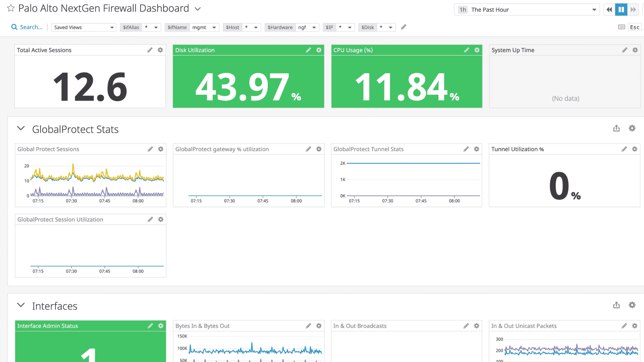Edit template variables with pencil icon
Image resolution: width=644 pixels, height=362 pixels.
(404, 27)
